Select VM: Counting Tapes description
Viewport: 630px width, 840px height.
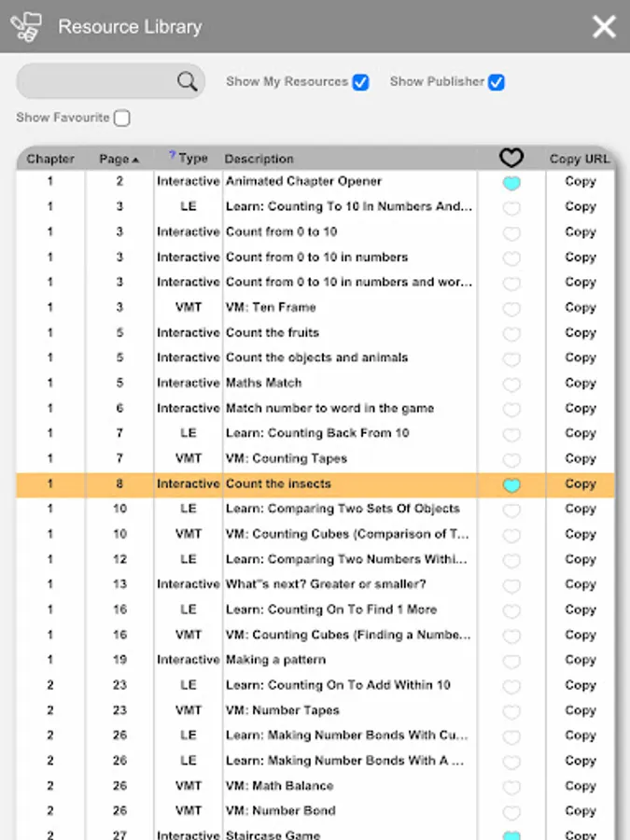[287, 458]
